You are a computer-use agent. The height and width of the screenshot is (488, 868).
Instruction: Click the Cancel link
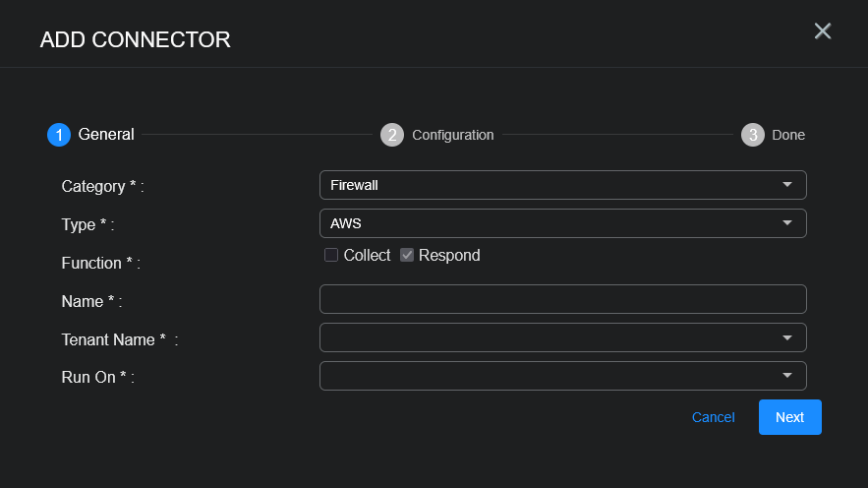[713, 417]
